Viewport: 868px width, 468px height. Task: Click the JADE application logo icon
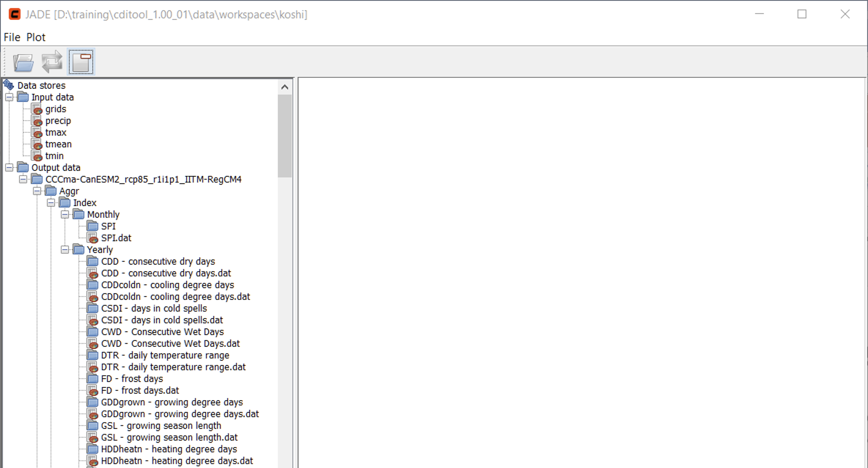[x=14, y=14]
